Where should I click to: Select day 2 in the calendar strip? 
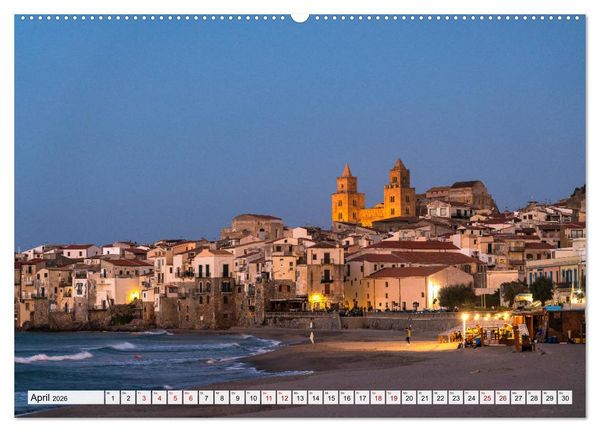(128, 398)
